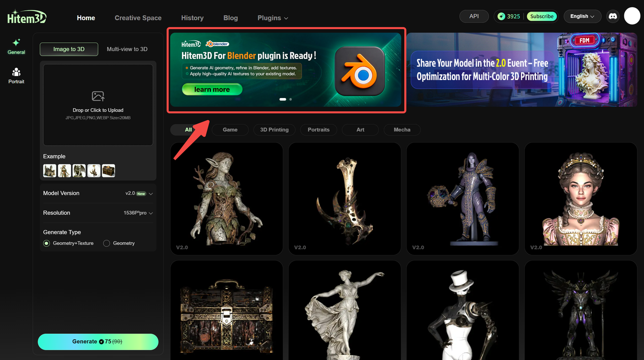
Task: Expand the Plugins menu
Action: pyautogui.click(x=273, y=18)
